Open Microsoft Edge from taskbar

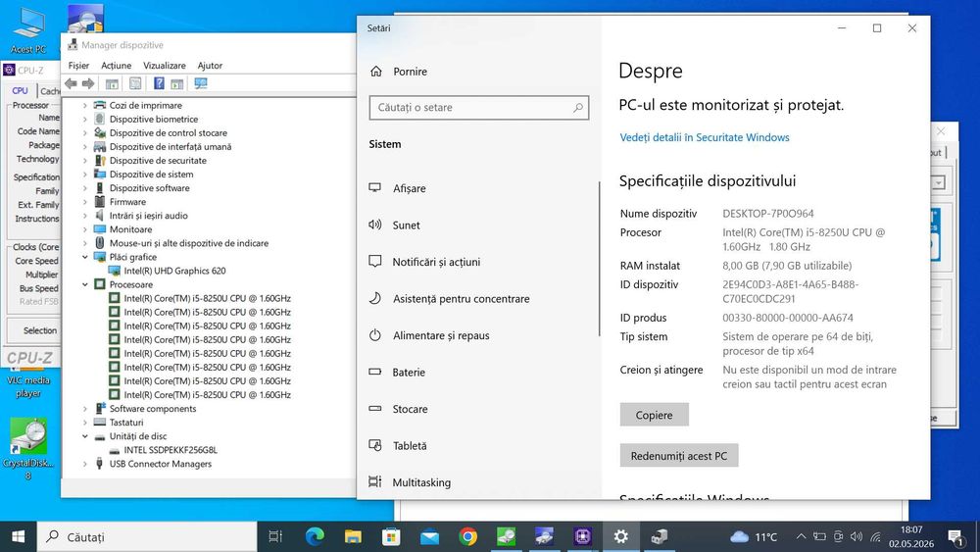[x=315, y=536]
